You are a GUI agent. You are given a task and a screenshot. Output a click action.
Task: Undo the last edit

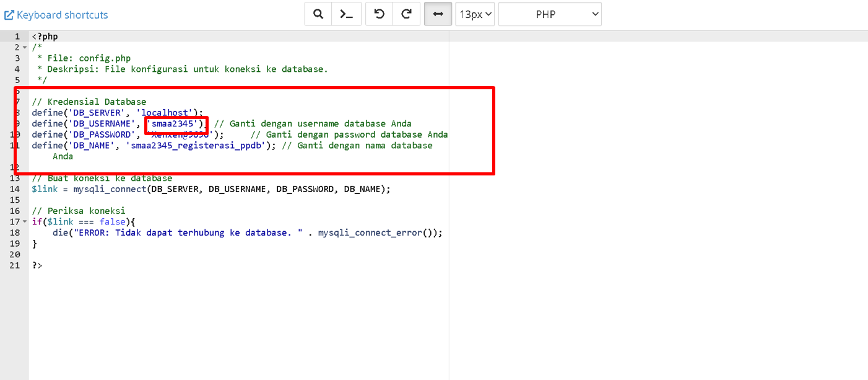click(380, 14)
